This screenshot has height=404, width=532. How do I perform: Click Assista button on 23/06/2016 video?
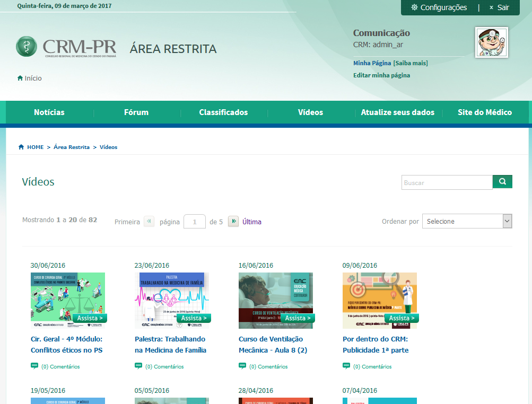click(x=194, y=318)
